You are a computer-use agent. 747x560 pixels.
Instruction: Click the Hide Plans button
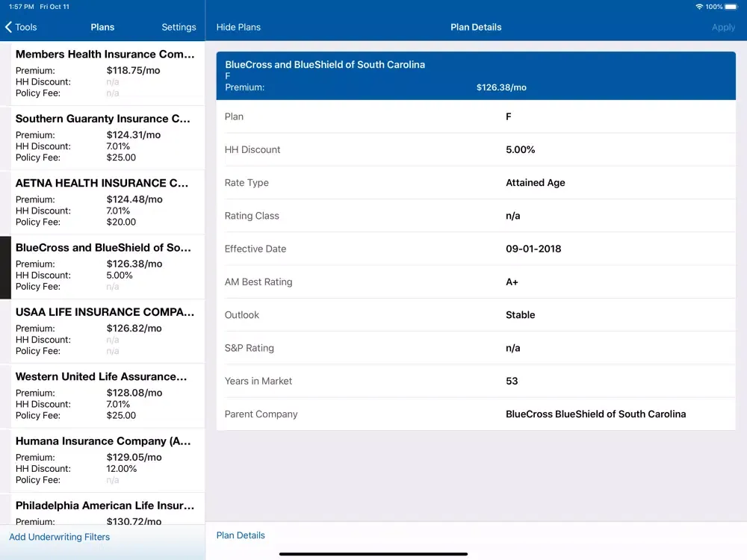[238, 27]
